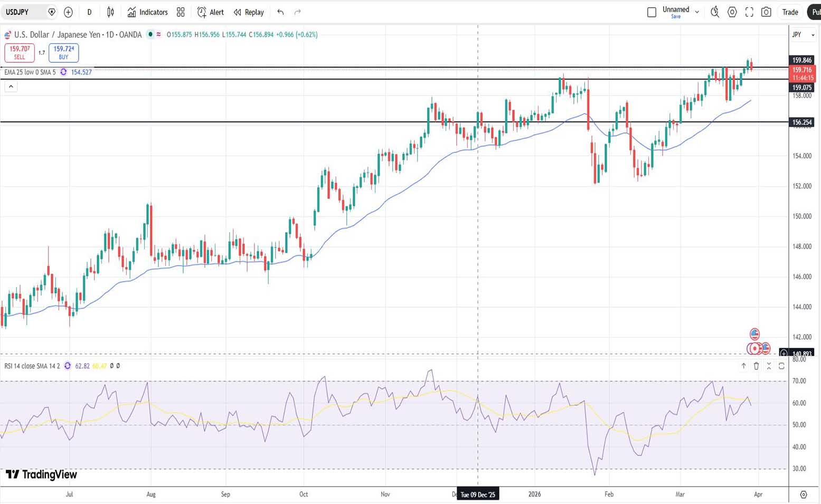Start Bar Replay mode
The width and height of the screenshot is (821, 504).
249,12
